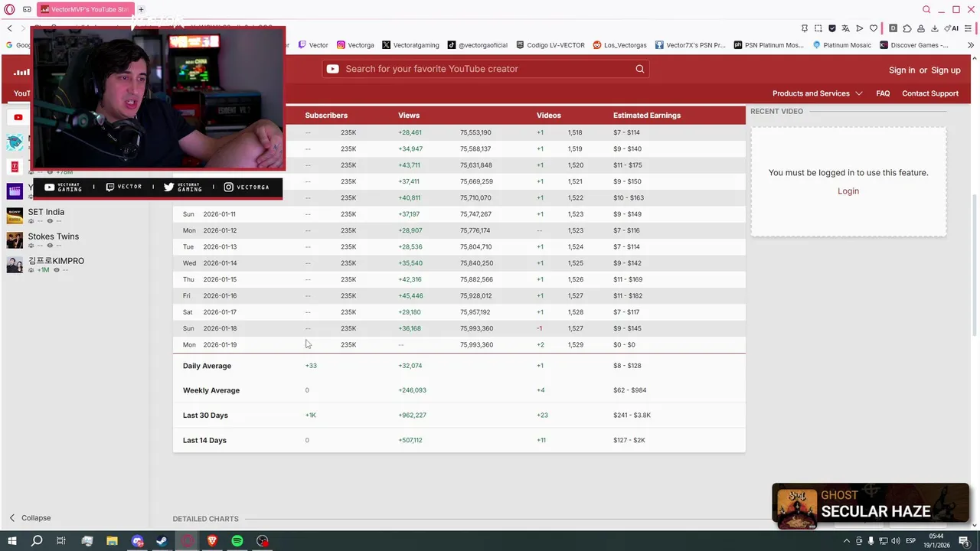Open the Los_Vectorgas bookmark
Viewport: 980px width, 551px height.
(620, 45)
